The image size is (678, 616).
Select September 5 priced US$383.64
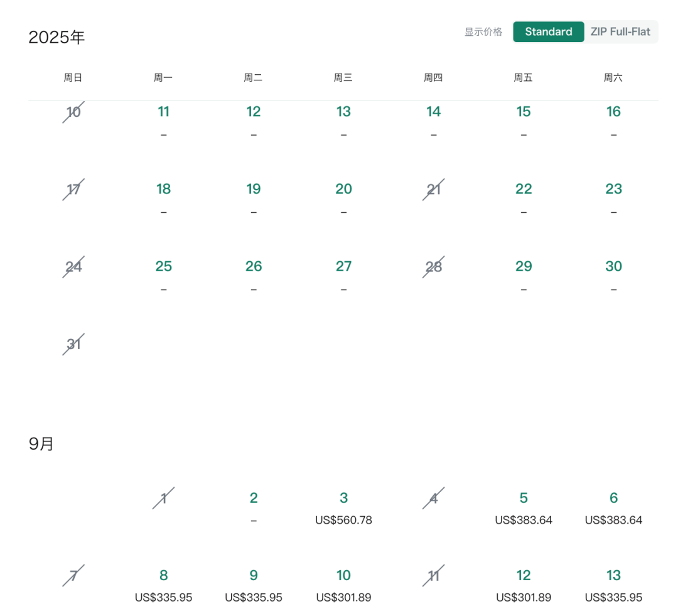[x=523, y=507]
